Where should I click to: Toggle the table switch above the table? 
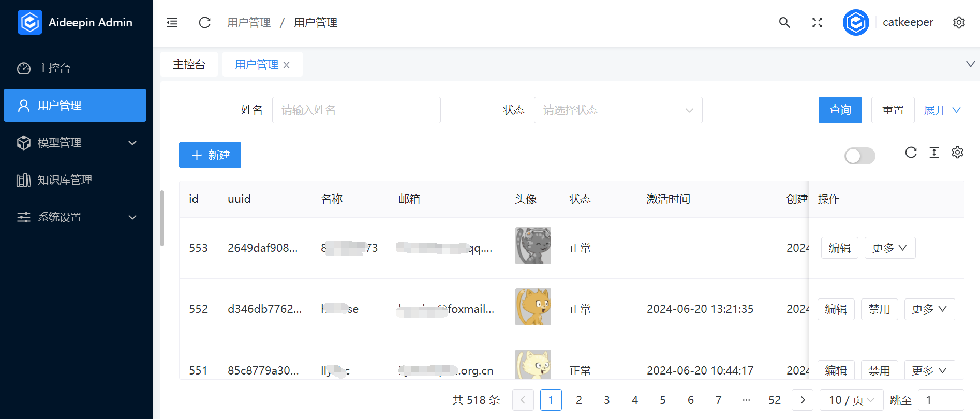coord(859,156)
